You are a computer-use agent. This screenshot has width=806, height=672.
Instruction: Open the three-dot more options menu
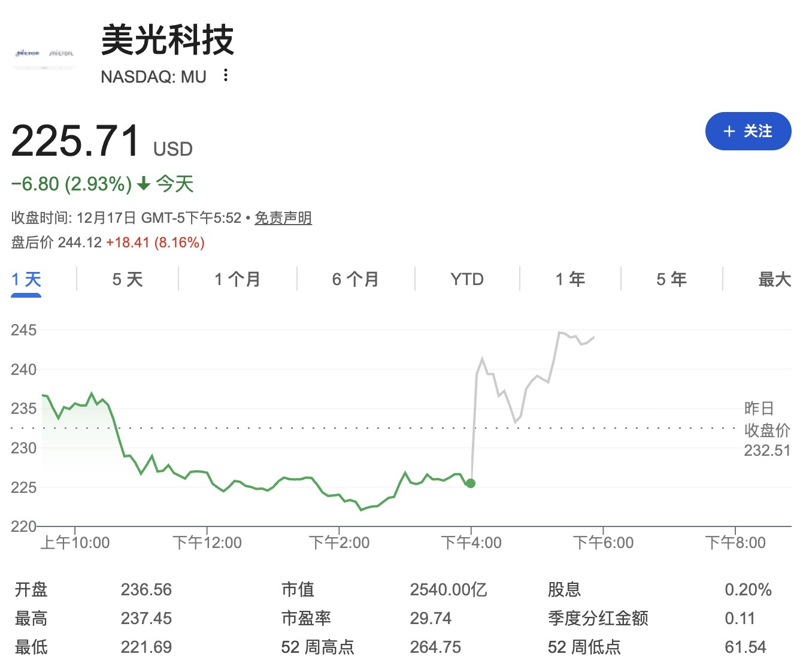225,75
